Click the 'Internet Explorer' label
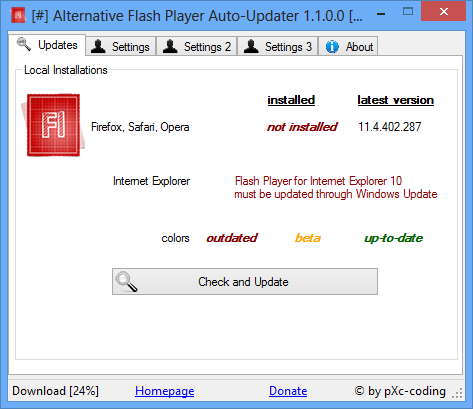The image size is (473, 409). pos(151,181)
